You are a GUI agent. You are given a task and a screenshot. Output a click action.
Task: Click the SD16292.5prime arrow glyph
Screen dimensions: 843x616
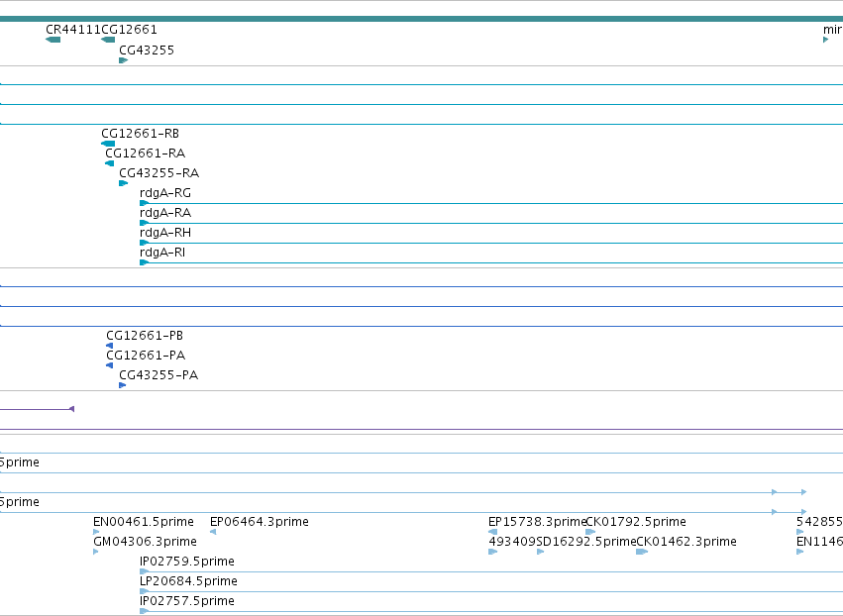(540, 552)
